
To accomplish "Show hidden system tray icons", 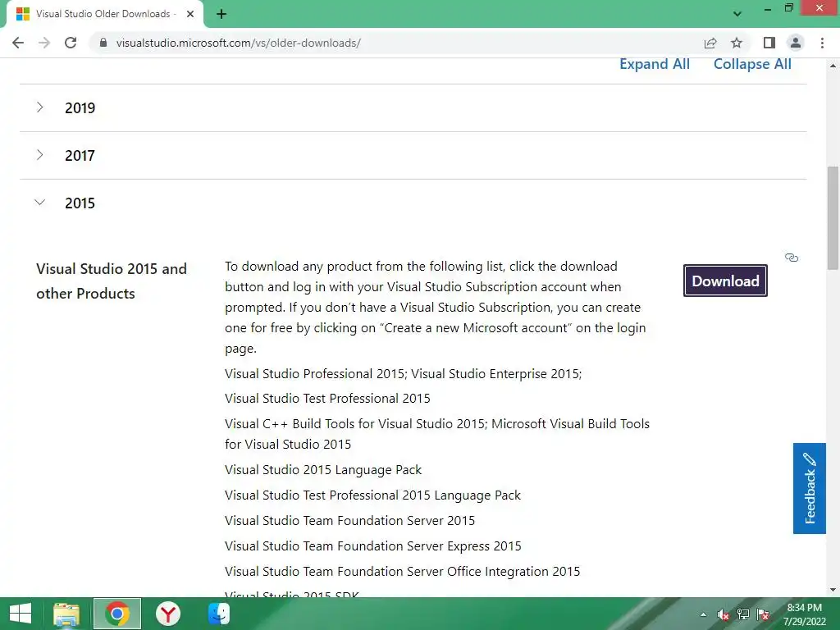I will [703, 614].
